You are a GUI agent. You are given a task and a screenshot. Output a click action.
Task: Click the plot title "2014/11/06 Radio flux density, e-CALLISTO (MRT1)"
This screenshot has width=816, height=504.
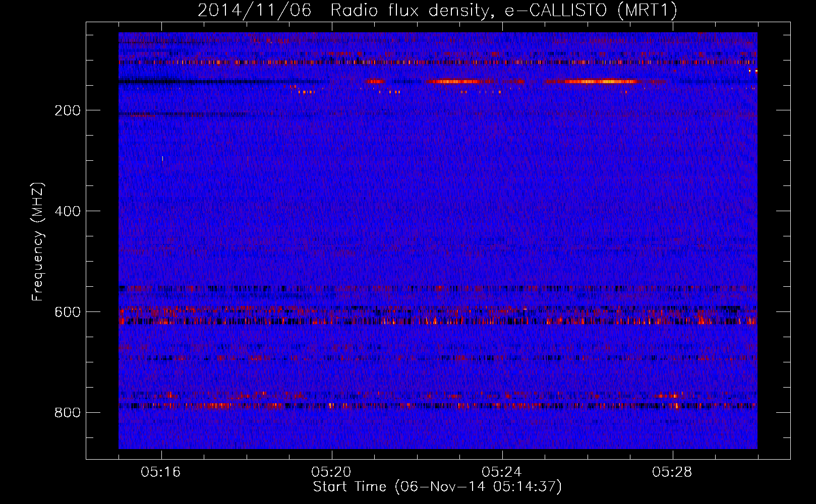click(437, 10)
